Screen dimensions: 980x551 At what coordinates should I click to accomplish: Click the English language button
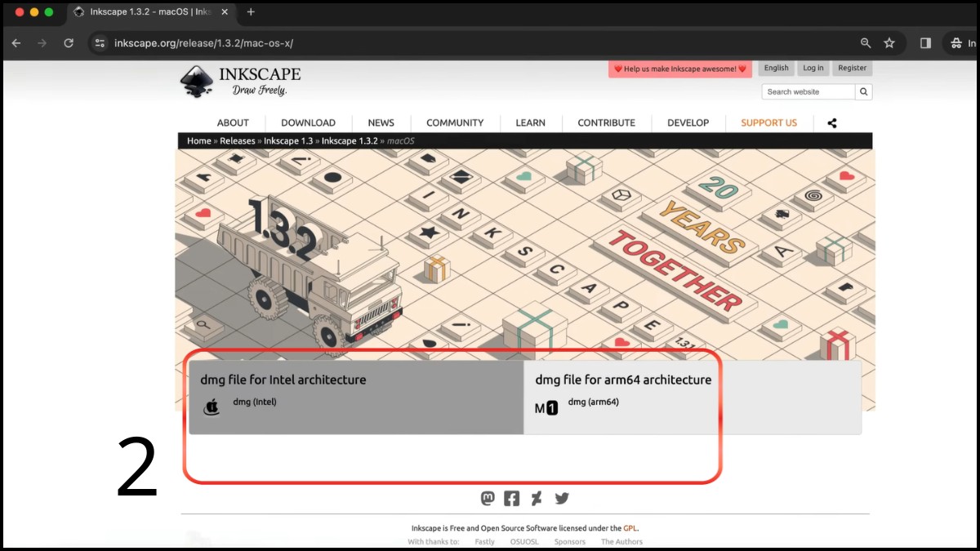[777, 69]
